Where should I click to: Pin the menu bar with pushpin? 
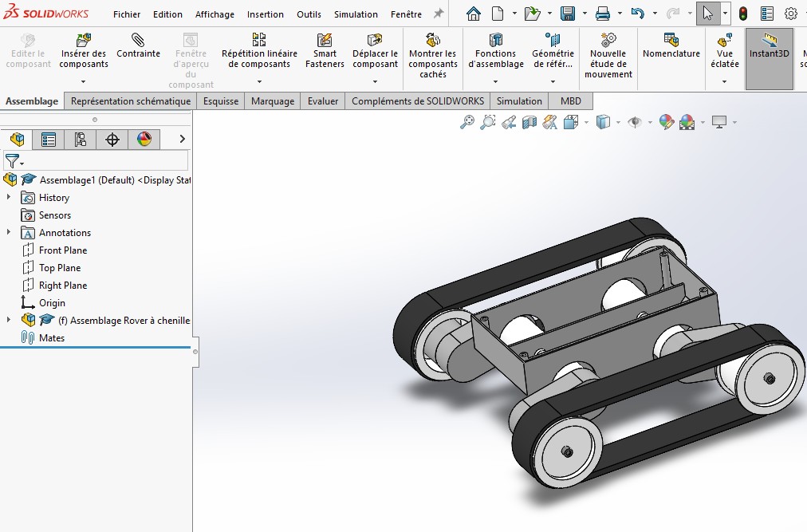(439, 14)
